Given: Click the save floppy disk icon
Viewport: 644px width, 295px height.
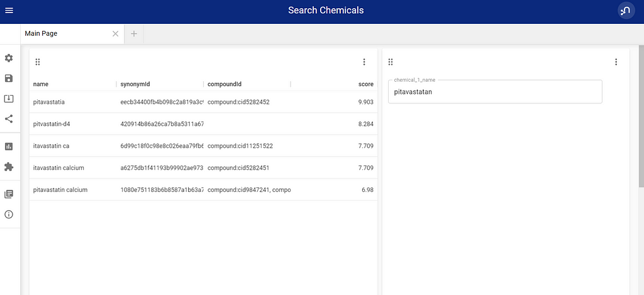Looking at the screenshot, I should point(9,78).
